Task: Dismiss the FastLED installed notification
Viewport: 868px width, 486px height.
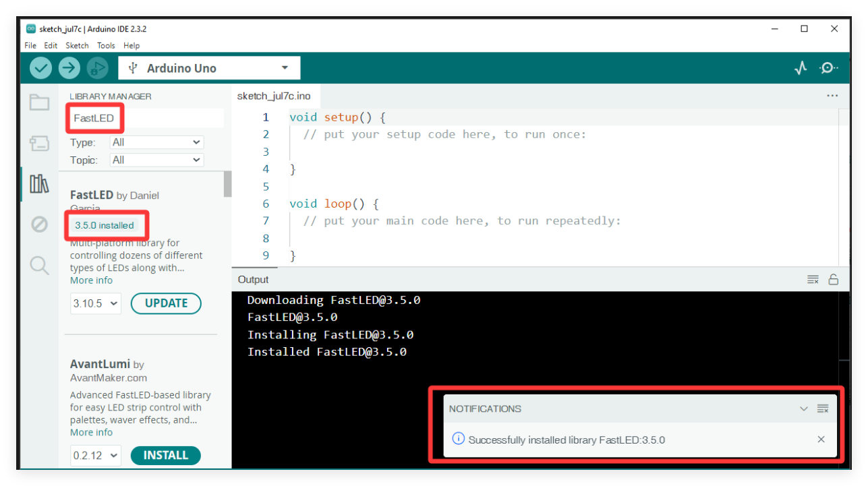Action: 821,439
